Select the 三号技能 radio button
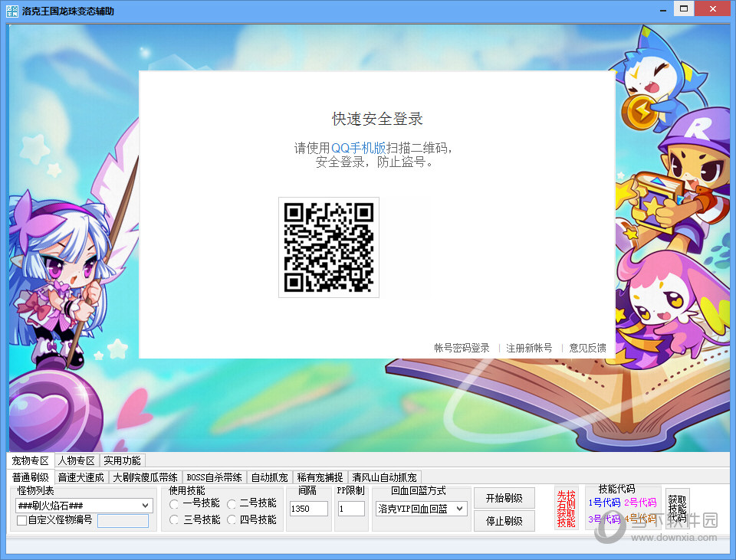 click(x=174, y=519)
